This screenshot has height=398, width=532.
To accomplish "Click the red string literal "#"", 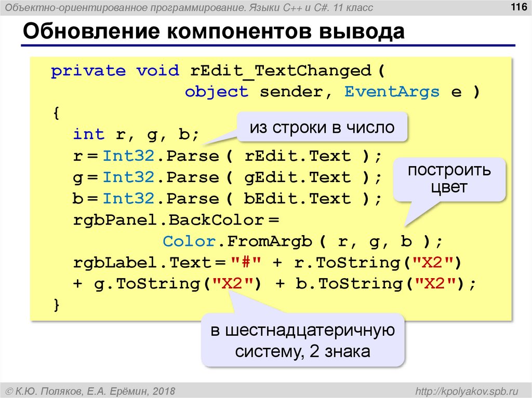I will (246, 262).
